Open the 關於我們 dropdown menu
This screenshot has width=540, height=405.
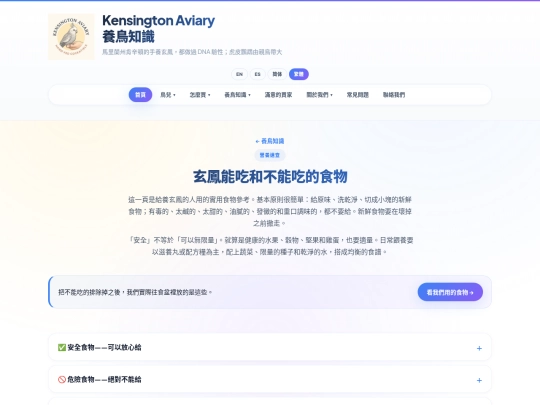click(319, 95)
